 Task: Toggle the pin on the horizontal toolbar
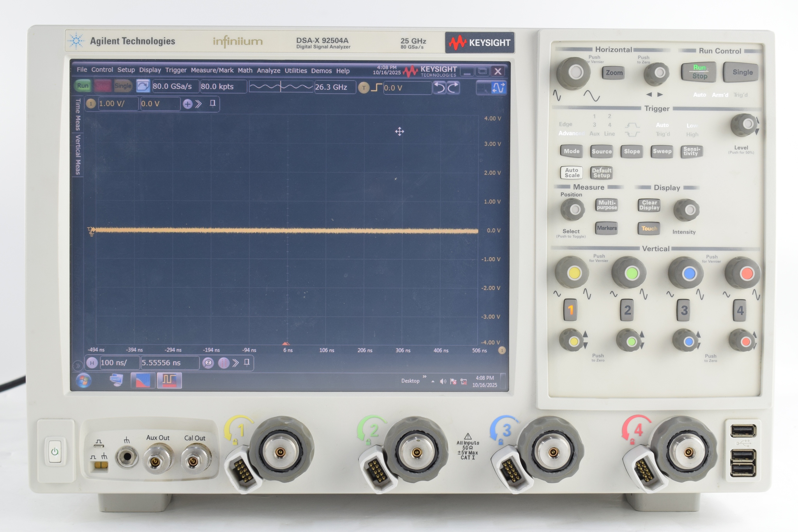tap(247, 362)
